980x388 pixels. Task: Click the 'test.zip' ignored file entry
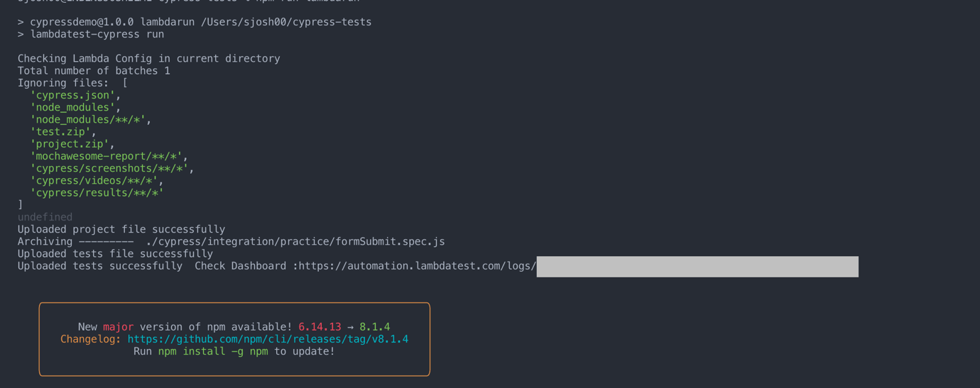60,131
